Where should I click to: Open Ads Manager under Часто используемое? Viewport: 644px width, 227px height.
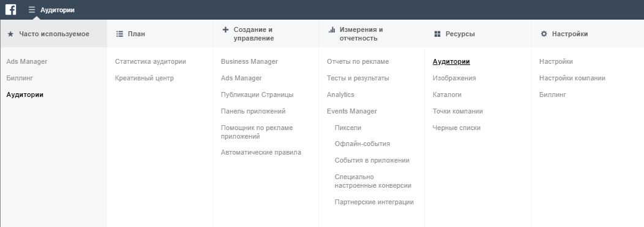coord(27,62)
